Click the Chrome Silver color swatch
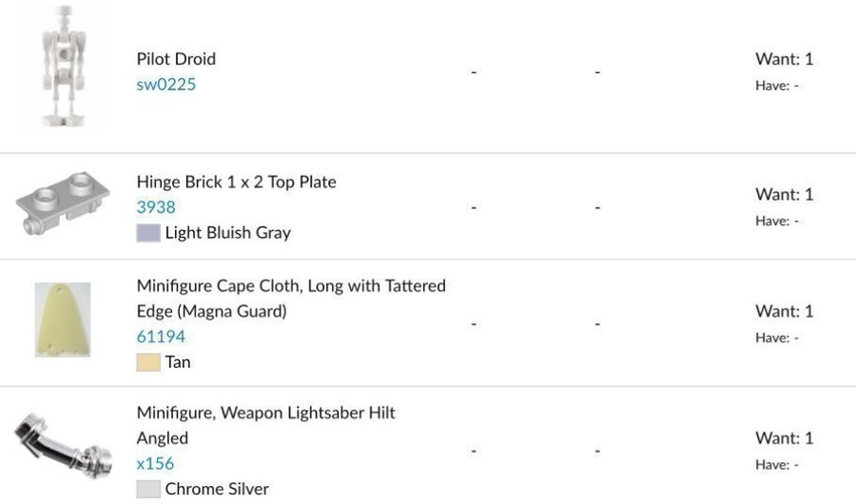This screenshot has width=856, height=504. point(147,490)
